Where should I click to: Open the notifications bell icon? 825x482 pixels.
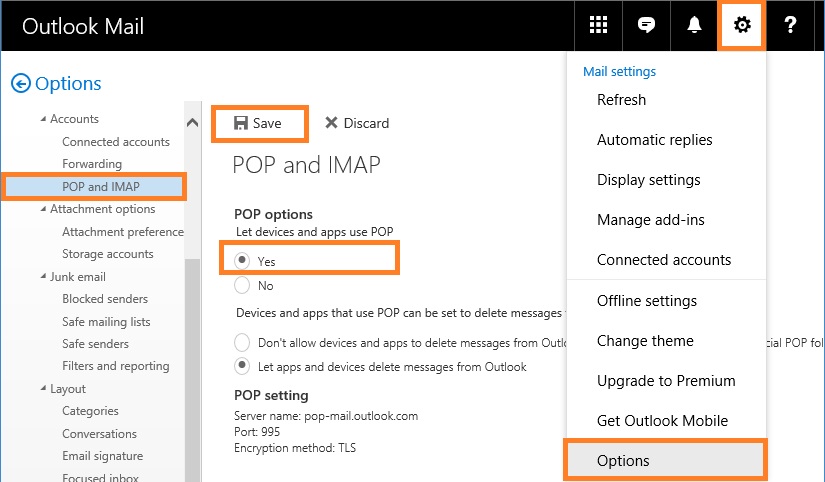click(x=695, y=25)
